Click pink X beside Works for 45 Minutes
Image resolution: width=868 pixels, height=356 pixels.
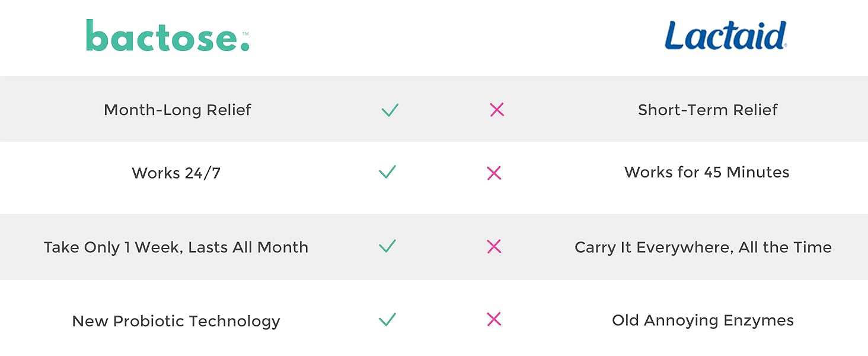(494, 173)
